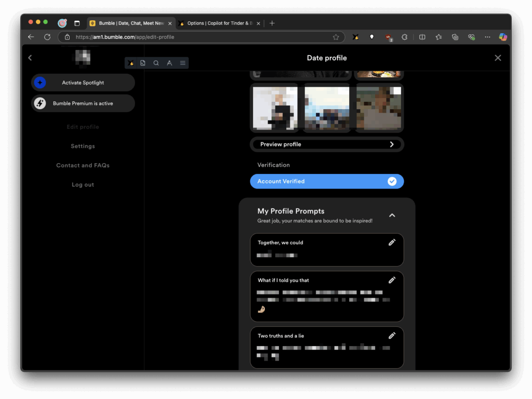
Task: Reload the current page
Action: tap(47, 37)
